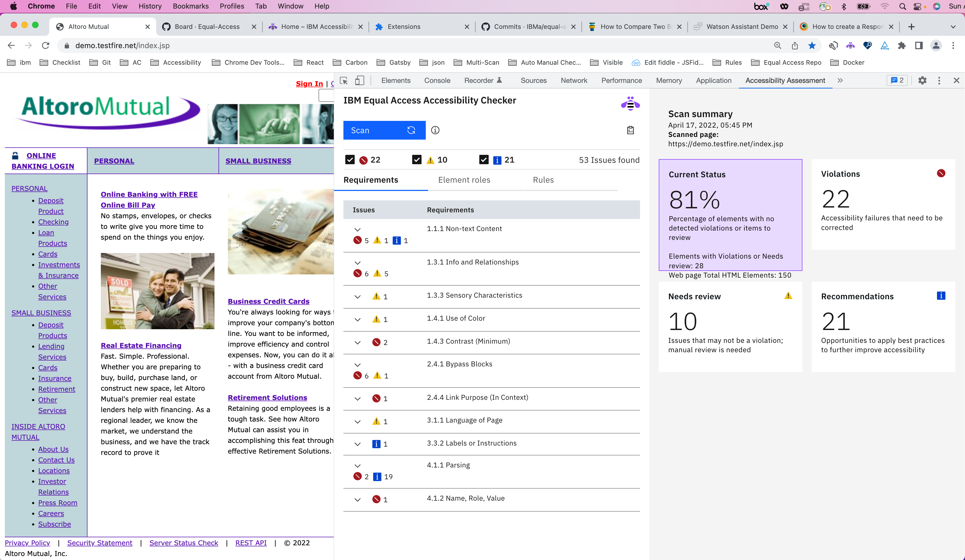Switch to the Watson Assistant Demo tab
The width and height of the screenshot is (965, 560).
coord(742,26)
